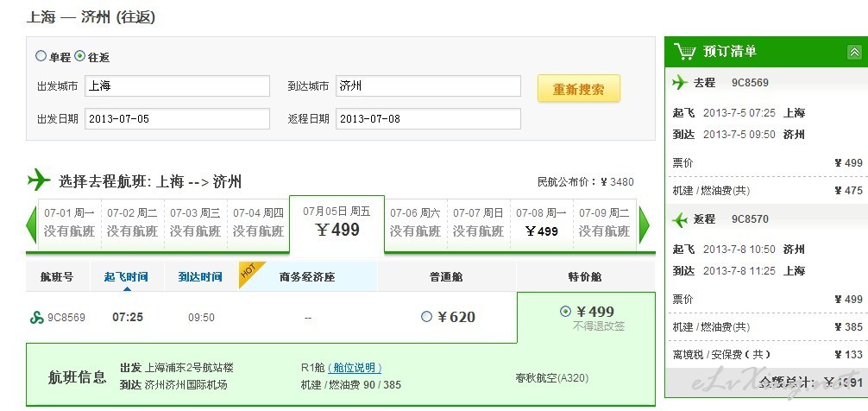The height and width of the screenshot is (411, 868).
Task: Click the Spring Airlines logo beside 9C8569
Action: click(x=36, y=318)
